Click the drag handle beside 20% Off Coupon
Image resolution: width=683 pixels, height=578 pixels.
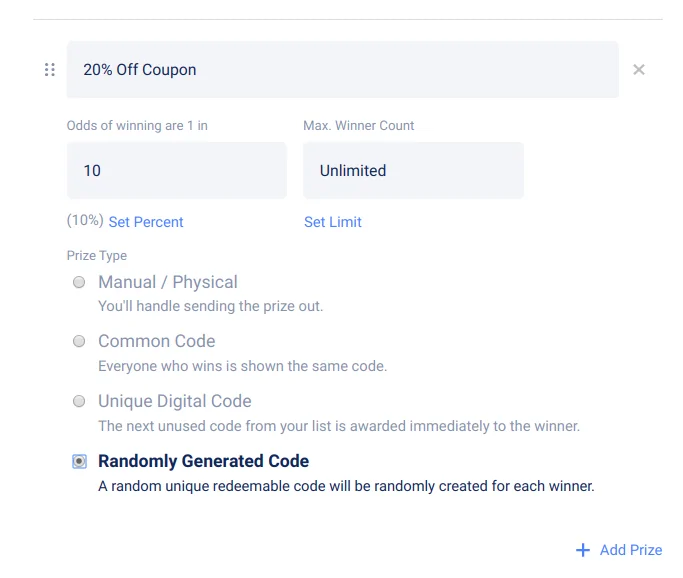pos(50,70)
